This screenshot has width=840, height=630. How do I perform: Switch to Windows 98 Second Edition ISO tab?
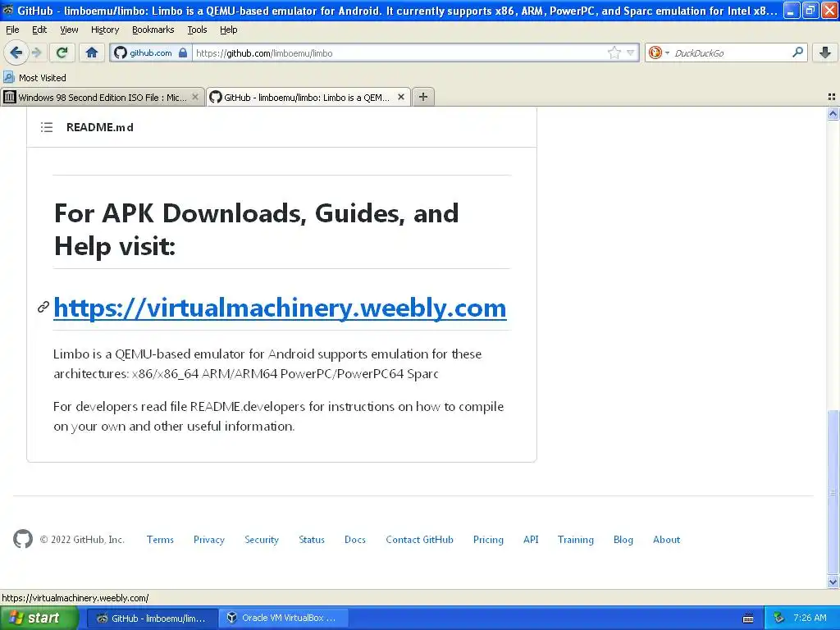point(102,98)
